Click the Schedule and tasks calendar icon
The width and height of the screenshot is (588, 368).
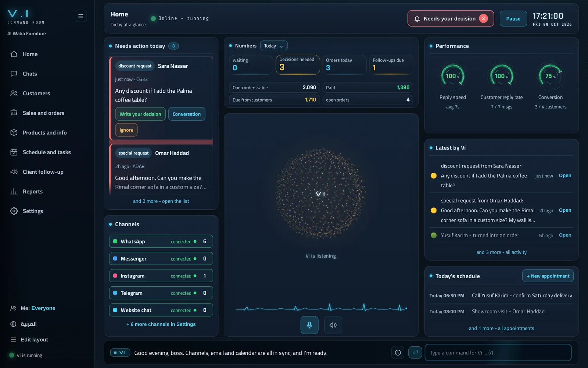[x=14, y=152]
